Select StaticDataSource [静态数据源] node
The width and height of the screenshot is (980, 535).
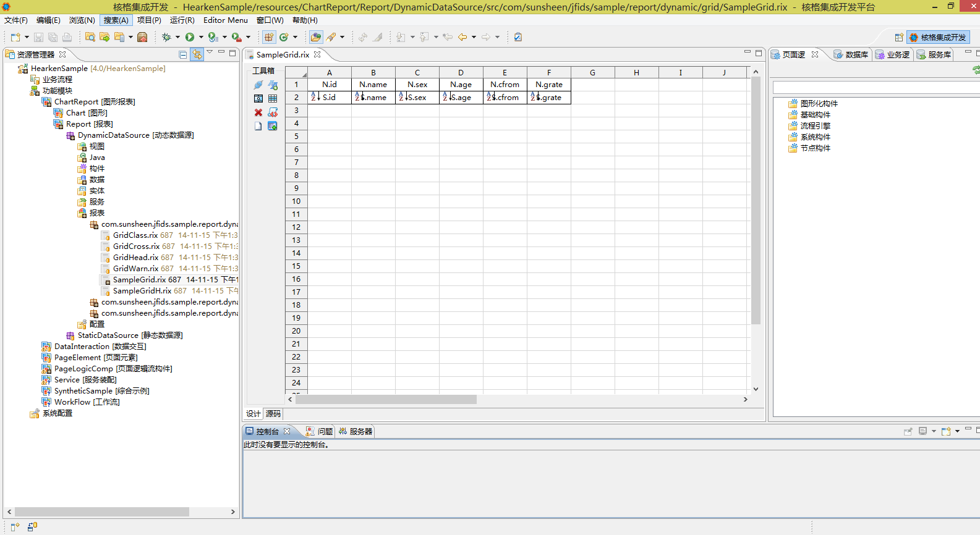(130, 335)
